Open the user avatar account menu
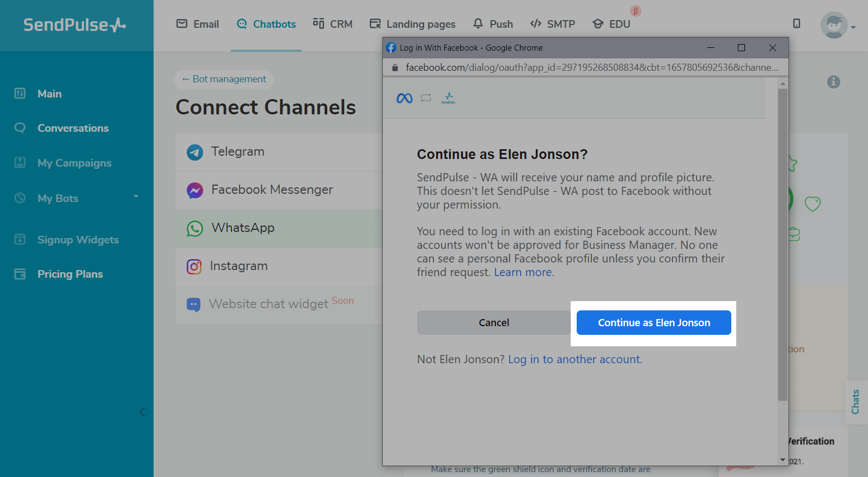868x477 pixels. coord(838,25)
